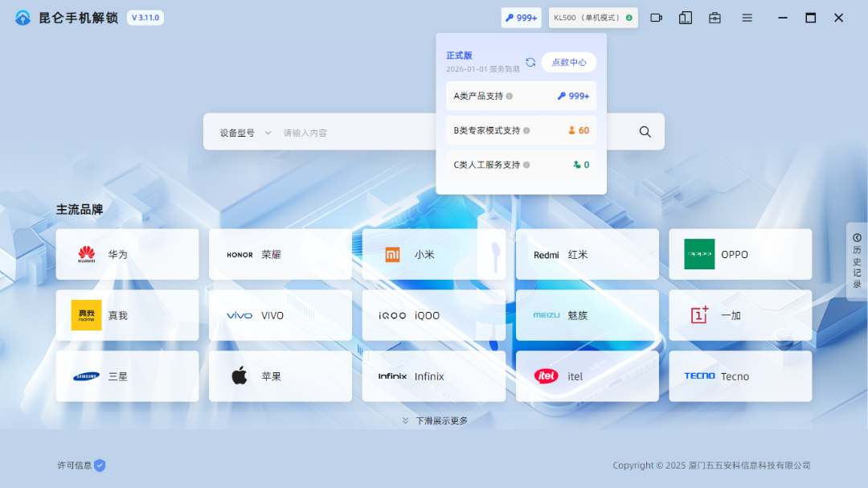Screen dimensions: 868x488
Task: Open the 魅族 Meizu brand card
Action: coord(587,315)
